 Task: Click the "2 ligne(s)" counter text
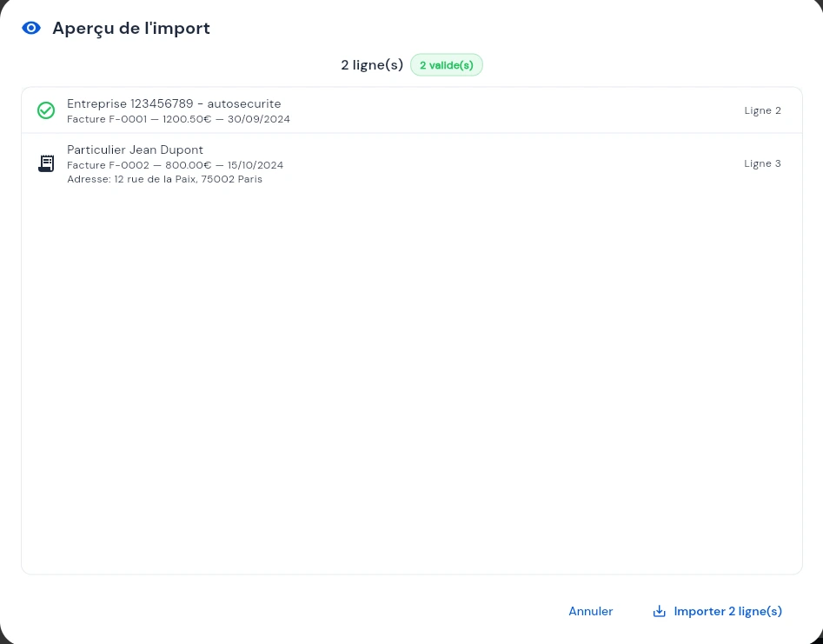click(x=371, y=65)
